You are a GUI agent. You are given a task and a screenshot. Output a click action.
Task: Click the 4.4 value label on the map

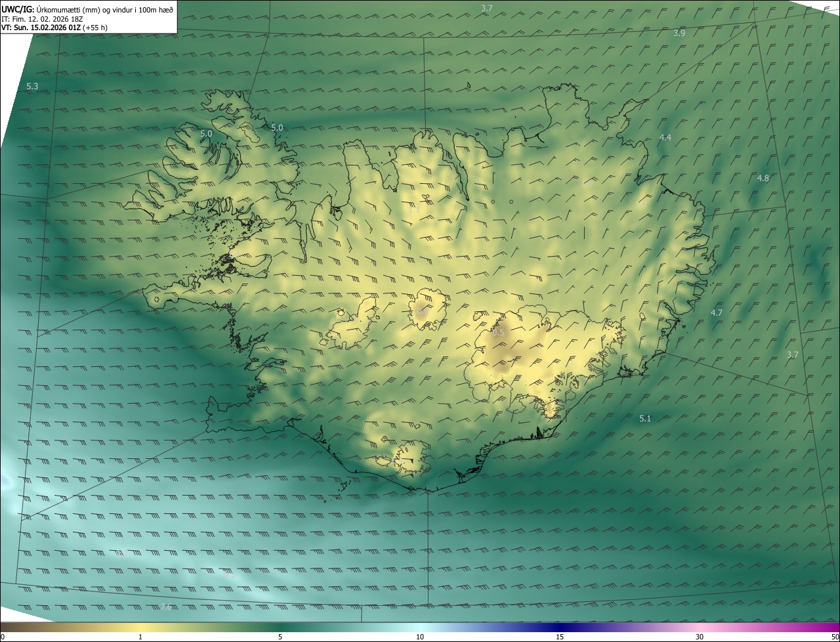665,137
